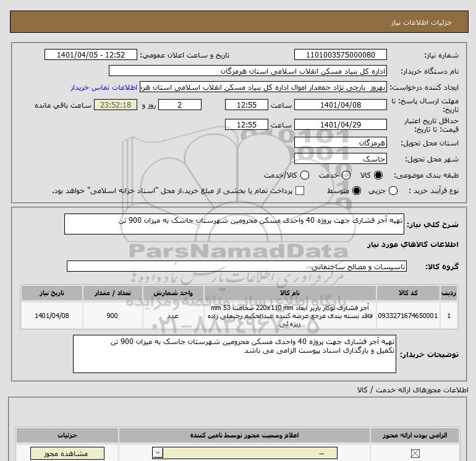The height and width of the screenshot is (461, 476).
Task: Open the اطلاعات تماس خریدار link
Action: (104, 87)
